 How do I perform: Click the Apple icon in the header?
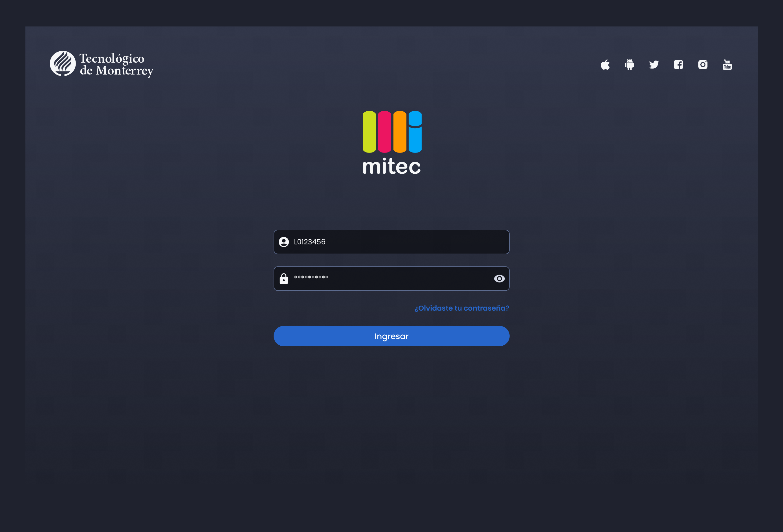click(605, 64)
